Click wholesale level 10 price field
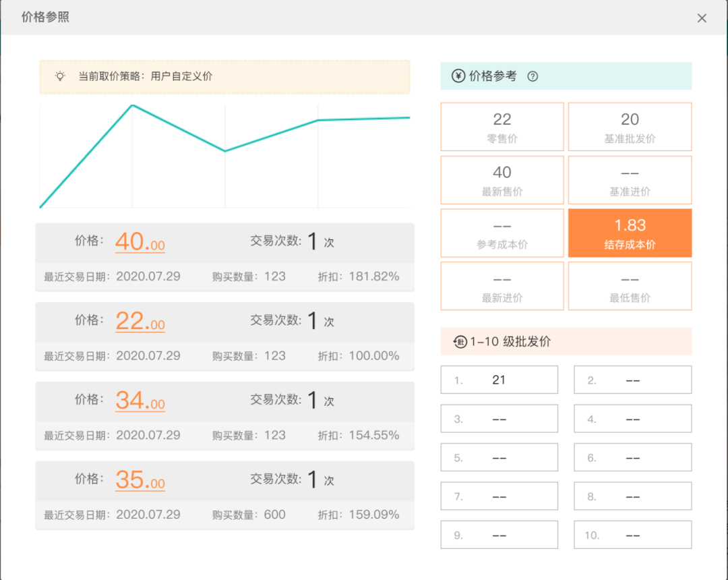The image size is (728, 580). coord(632,535)
